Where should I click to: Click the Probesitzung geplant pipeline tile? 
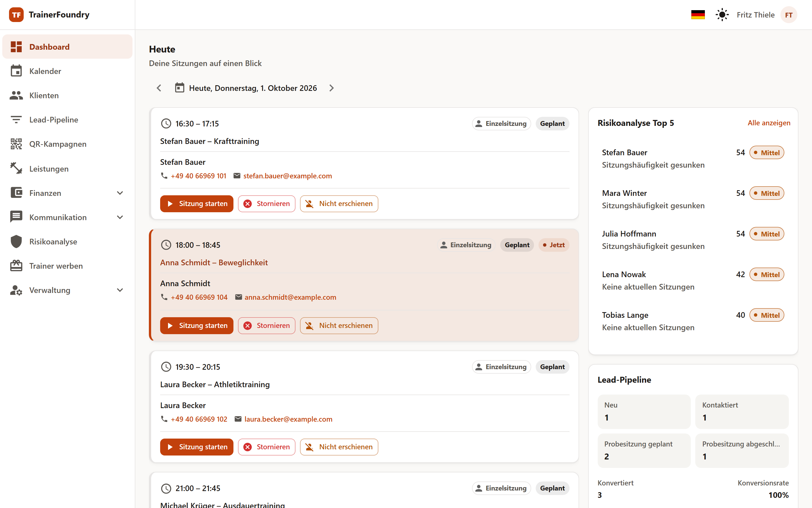(644, 450)
